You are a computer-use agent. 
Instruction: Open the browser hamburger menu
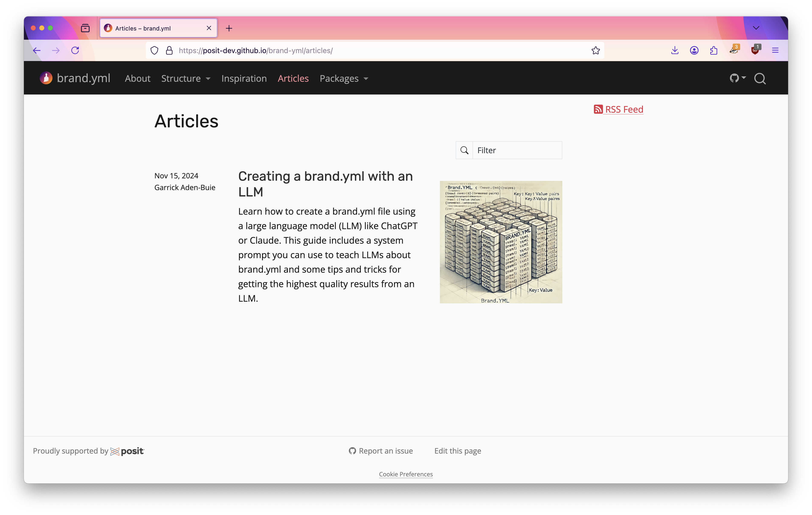tap(775, 51)
